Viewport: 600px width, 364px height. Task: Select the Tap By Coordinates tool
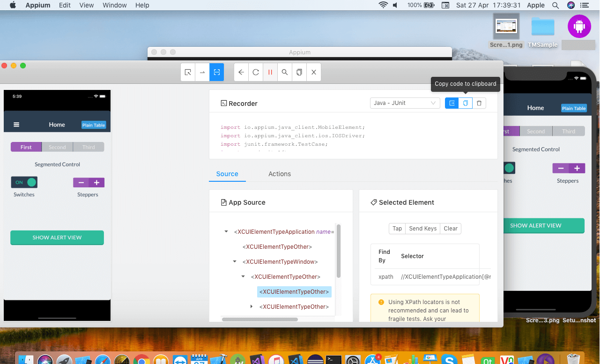click(x=216, y=72)
